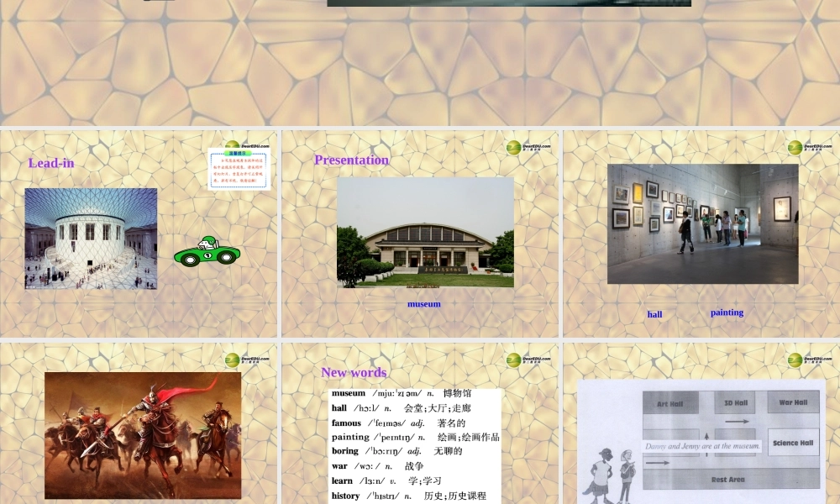Open the warriors on horseback painting
Viewport: 840px width, 504px height.
pyautogui.click(x=143, y=435)
